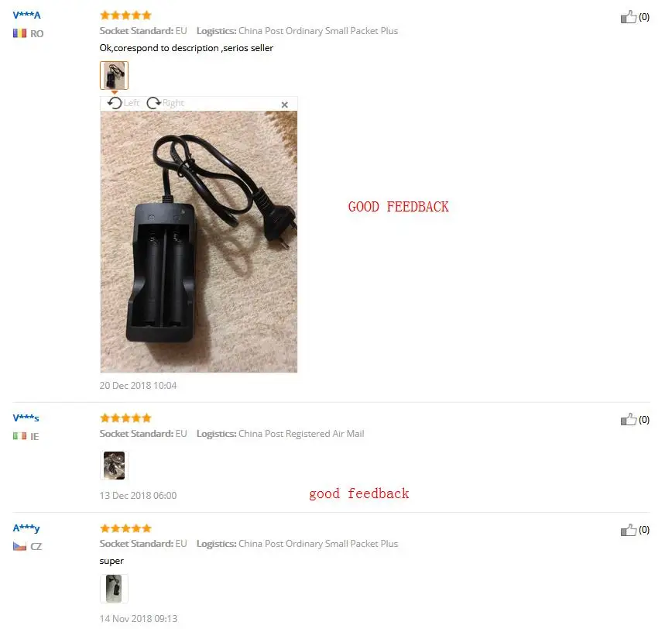Like V***A's review with the thumbs-up icon
Screen dimensions: 672x629
629,16
